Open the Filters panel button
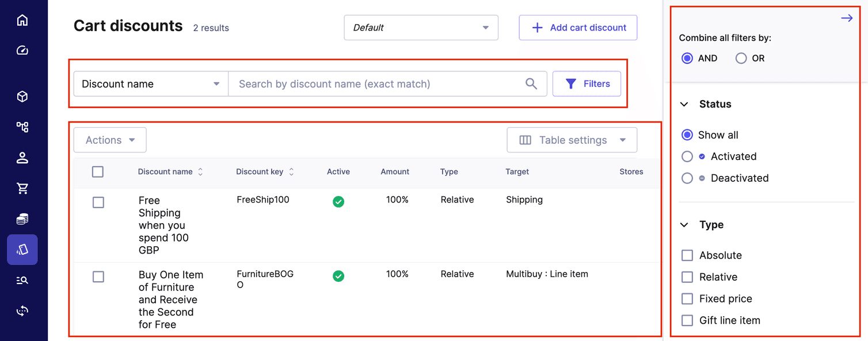Screen dimensions: 868x341 point(587,83)
